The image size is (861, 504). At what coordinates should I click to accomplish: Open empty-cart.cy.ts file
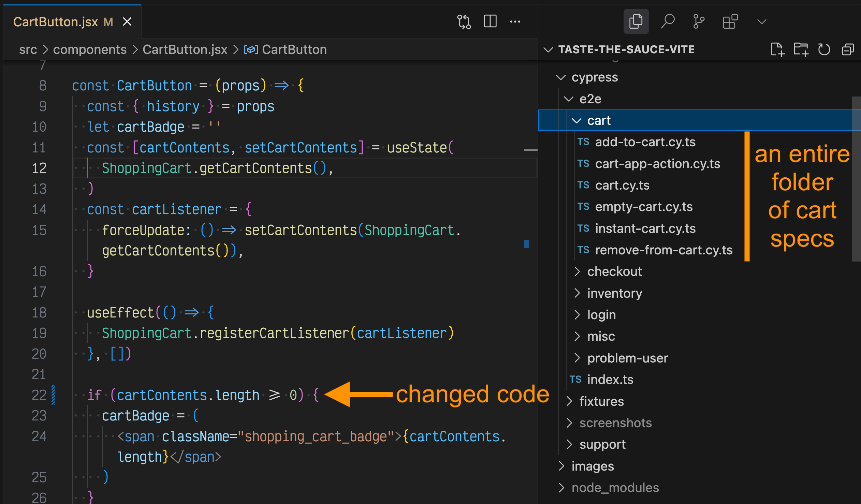point(643,207)
